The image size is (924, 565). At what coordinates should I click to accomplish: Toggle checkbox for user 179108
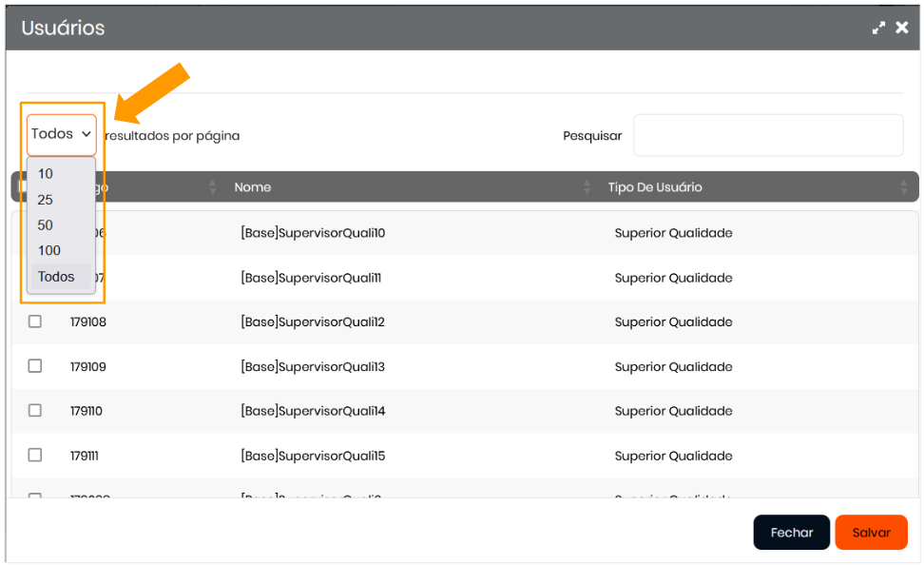35,321
